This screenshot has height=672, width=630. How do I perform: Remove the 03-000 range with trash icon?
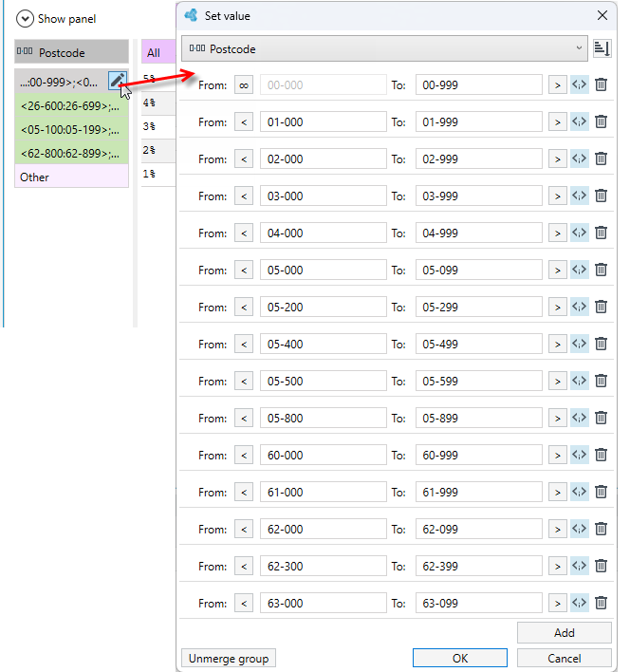[601, 196]
